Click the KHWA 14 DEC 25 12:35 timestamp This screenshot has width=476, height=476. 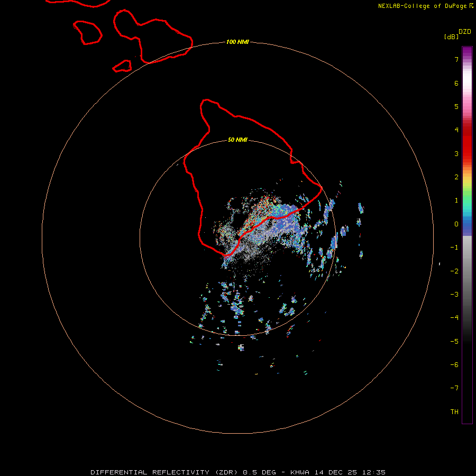tap(338, 472)
